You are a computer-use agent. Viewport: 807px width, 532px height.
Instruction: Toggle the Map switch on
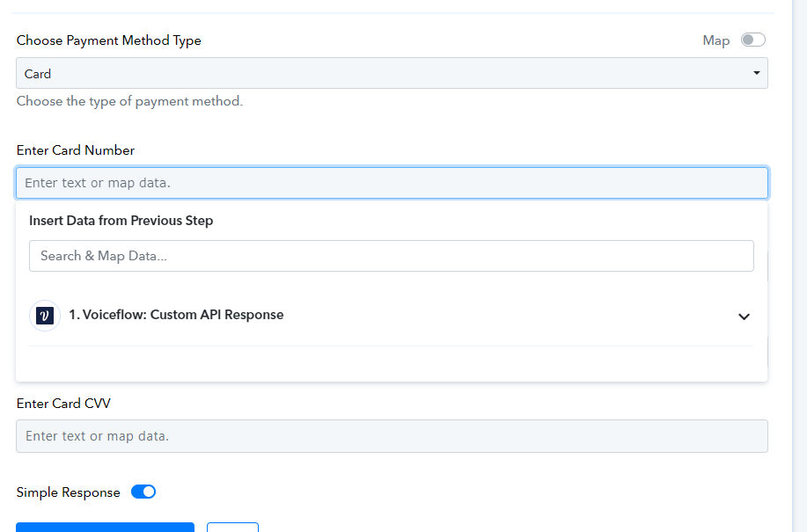click(753, 40)
